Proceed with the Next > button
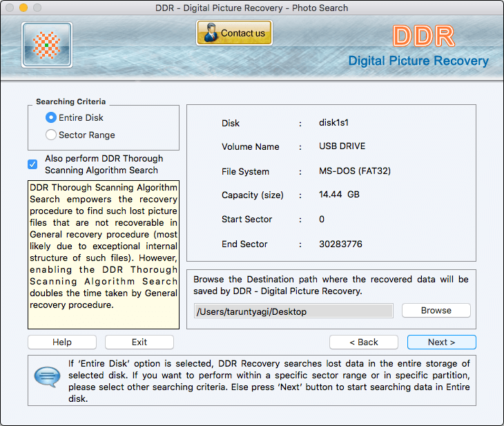This screenshot has width=504, height=426. (441, 342)
